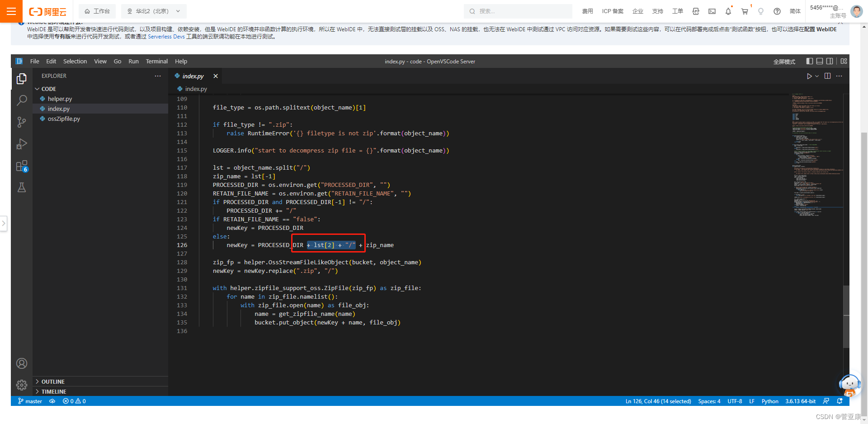
Task: Click the status bar notifications bell
Action: point(840,401)
